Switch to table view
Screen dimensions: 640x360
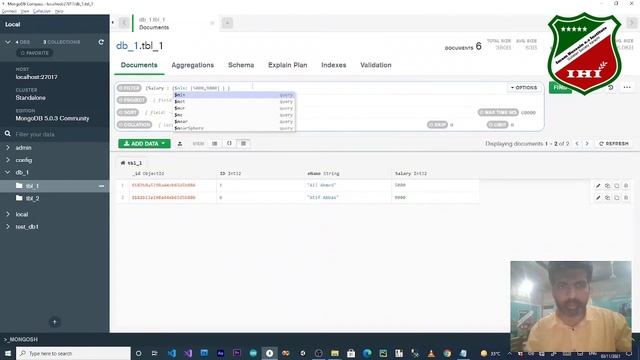243,144
